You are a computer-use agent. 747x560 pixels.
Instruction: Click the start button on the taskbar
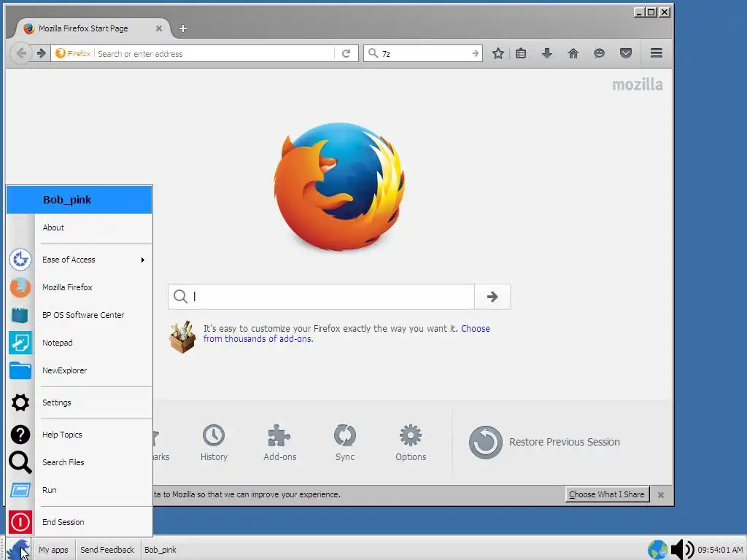[x=18, y=550]
